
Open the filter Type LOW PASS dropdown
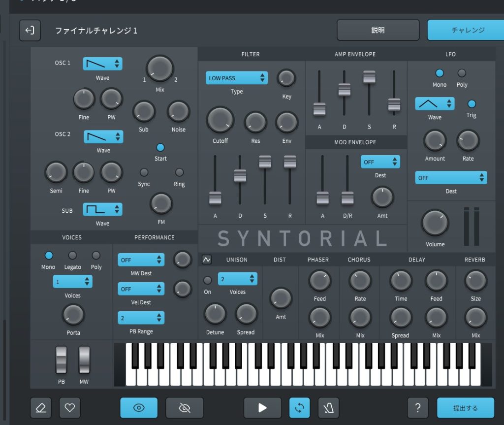[236, 78]
